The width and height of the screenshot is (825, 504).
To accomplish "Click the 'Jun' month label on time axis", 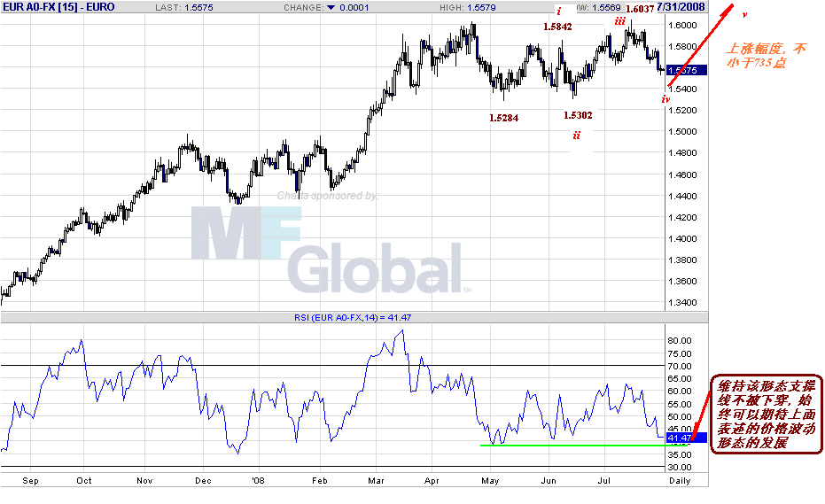I will click(x=549, y=481).
